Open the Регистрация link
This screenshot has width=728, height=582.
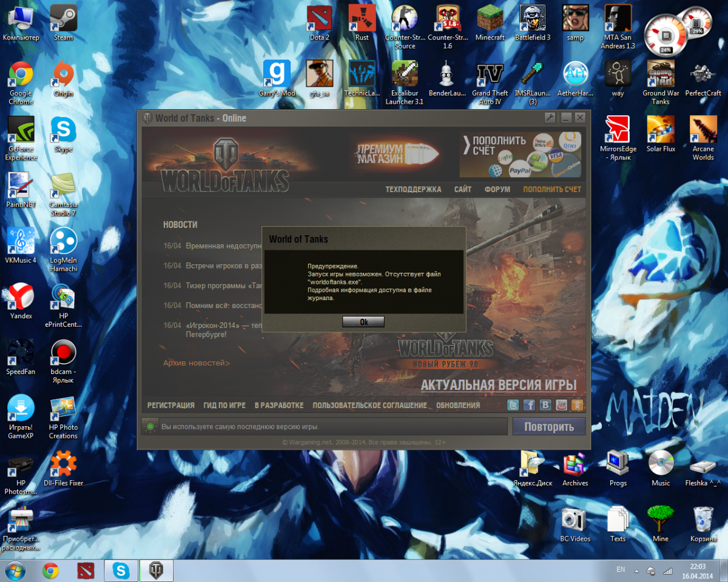(171, 405)
